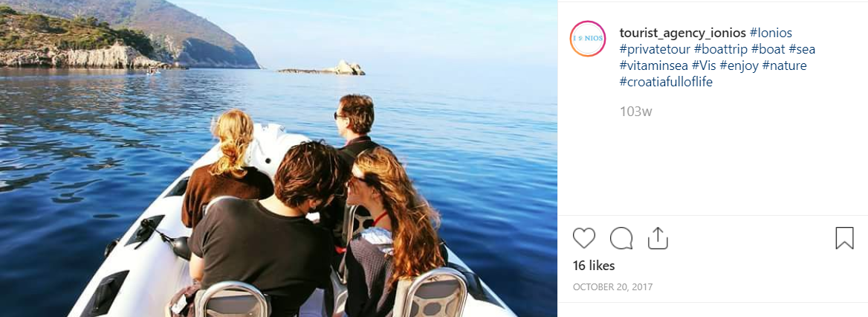The image size is (868, 317).
Task: Open the #Vis hashtag
Action: pyautogui.click(x=705, y=66)
